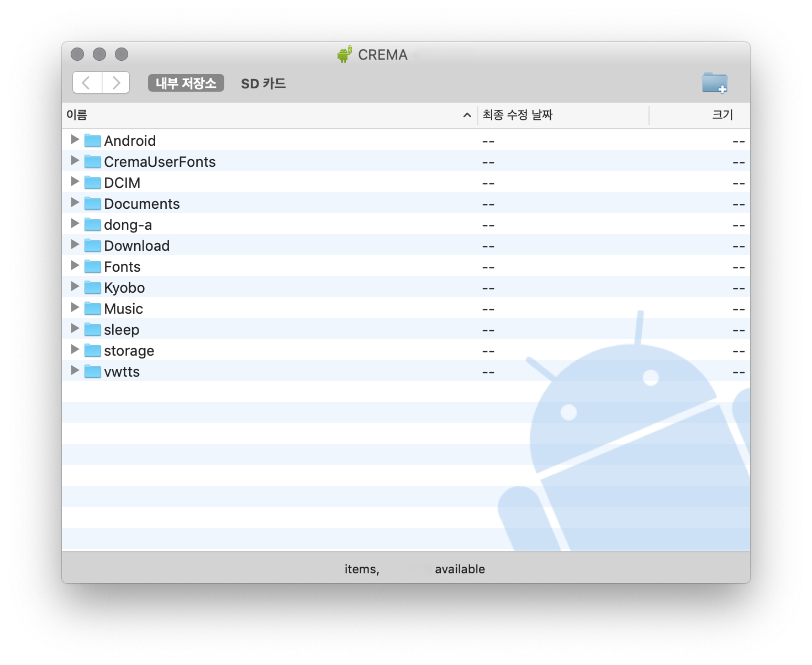Screen dimensions: 812x665
Task: Toggle the sort direction arrow in 이름 column
Action: pos(467,115)
